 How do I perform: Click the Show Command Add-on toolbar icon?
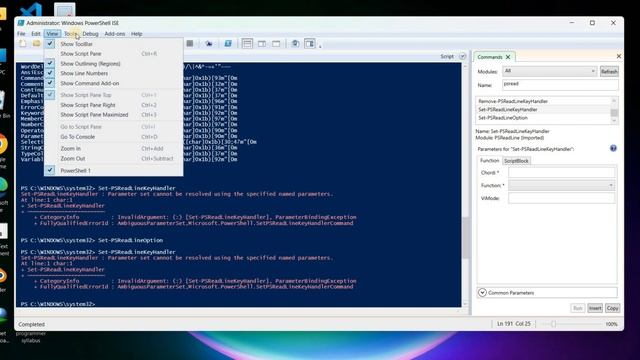point(310,44)
